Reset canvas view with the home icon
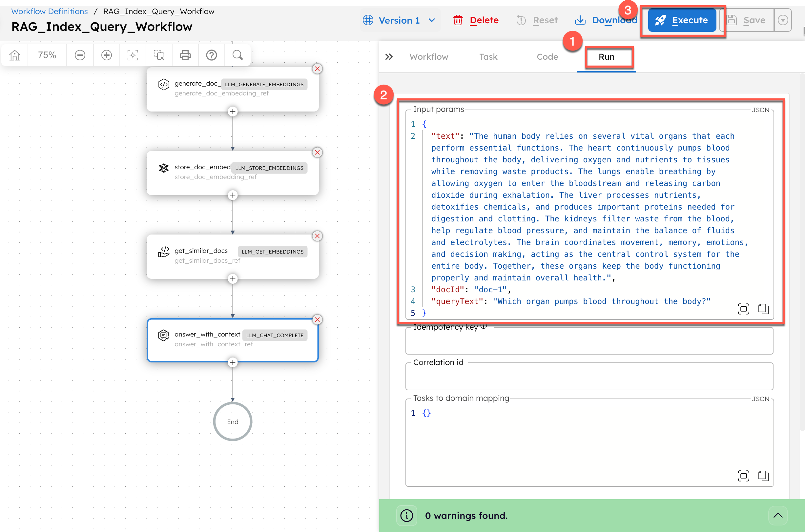The height and width of the screenshot is (532, 805). pos(14,55)
